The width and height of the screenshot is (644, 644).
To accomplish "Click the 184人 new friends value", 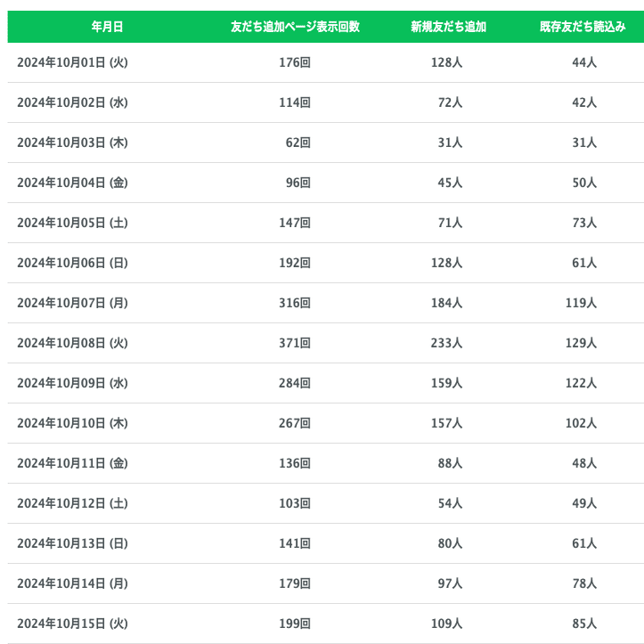I will pos(445,303).
